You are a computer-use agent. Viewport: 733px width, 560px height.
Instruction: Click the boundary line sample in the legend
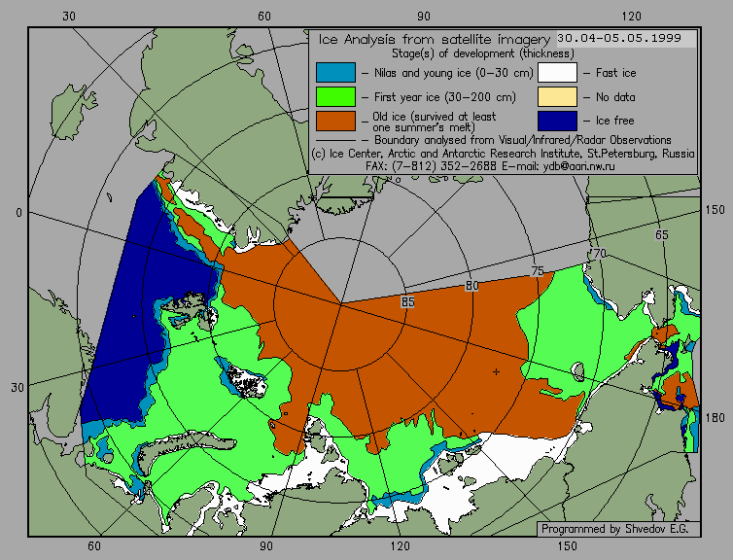[335, 140]
